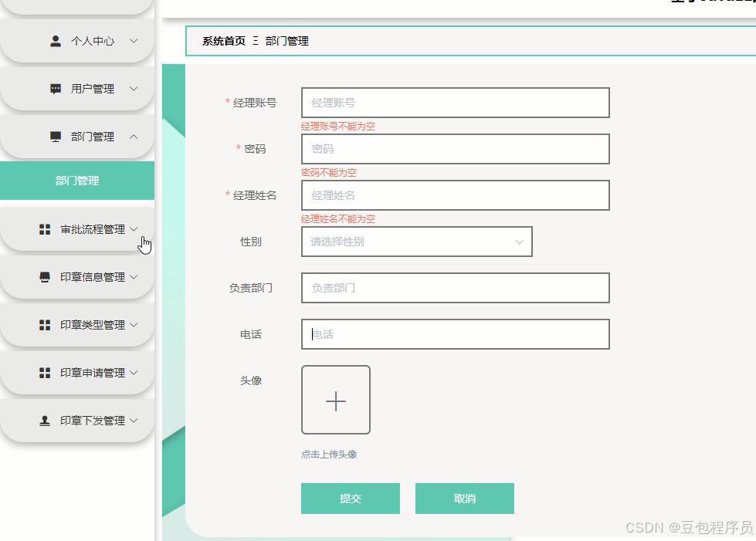The width and height of the screenshot is (756, 541).
Task: Click the monitor icon beside 部门管理
Action: click(x=54, y=136)
